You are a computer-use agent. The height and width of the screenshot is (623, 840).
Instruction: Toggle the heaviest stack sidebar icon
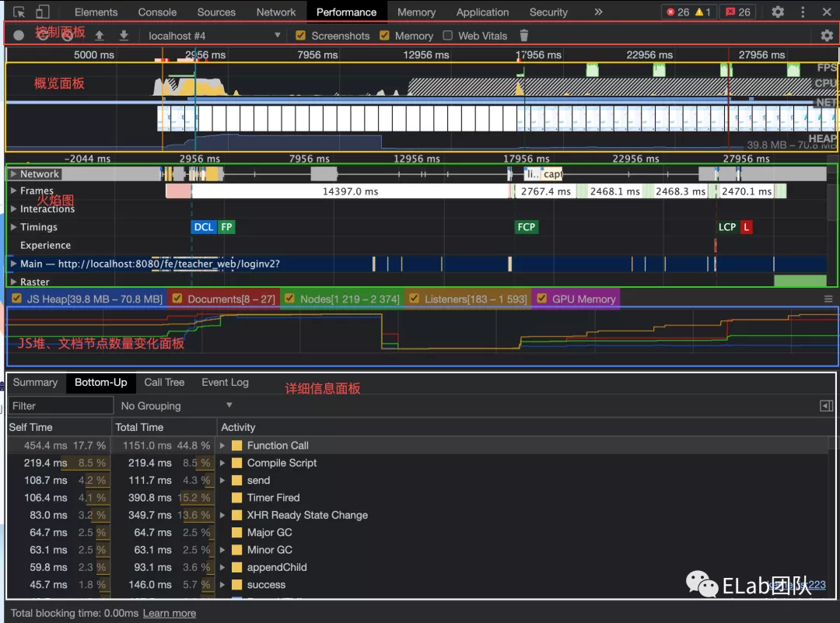826,406
